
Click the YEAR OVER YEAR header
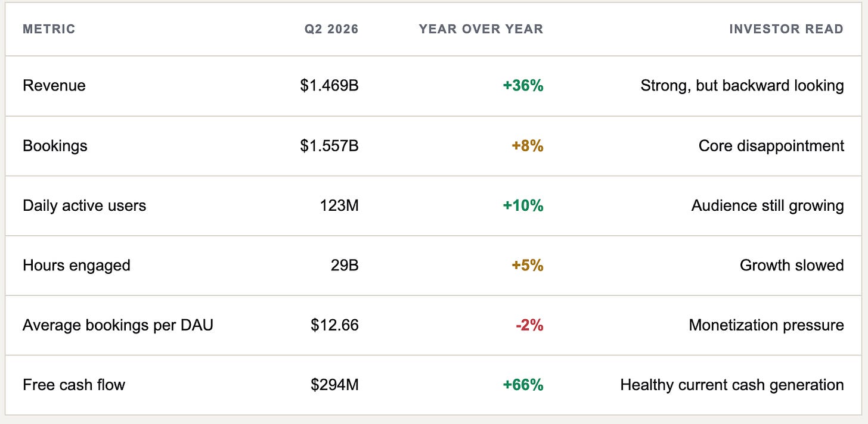481,29
